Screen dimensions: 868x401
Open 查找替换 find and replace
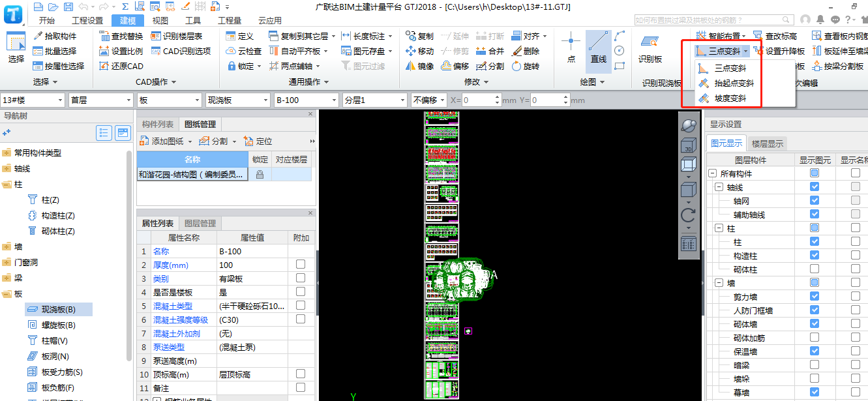coord(121,36)
